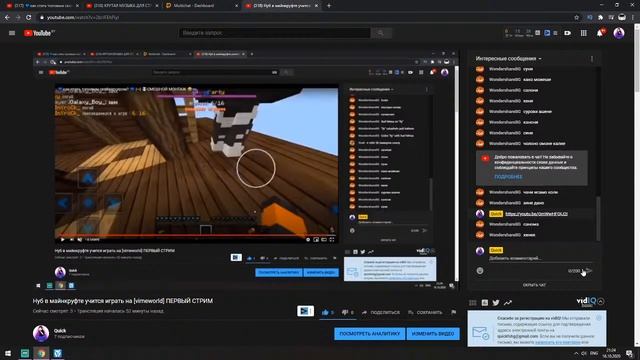Click the browser address bar
The width and height of the screenshot is (640, 360).
pyautogui.click(x=306, y=18)
